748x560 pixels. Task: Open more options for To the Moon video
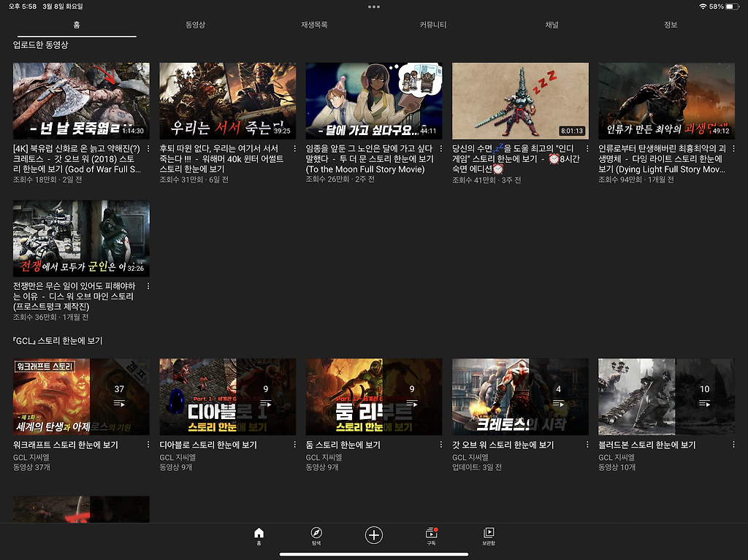pyautogui.click(x=440, y=148)
